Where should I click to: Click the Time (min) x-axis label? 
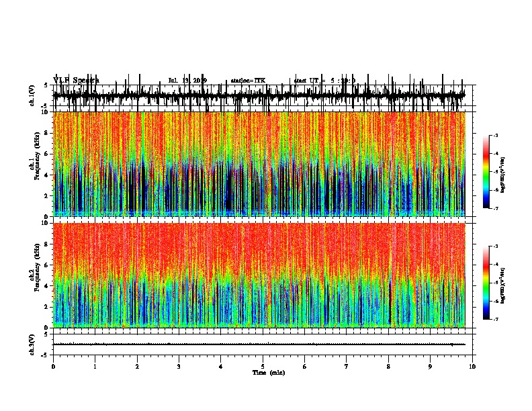coord(269,373)
